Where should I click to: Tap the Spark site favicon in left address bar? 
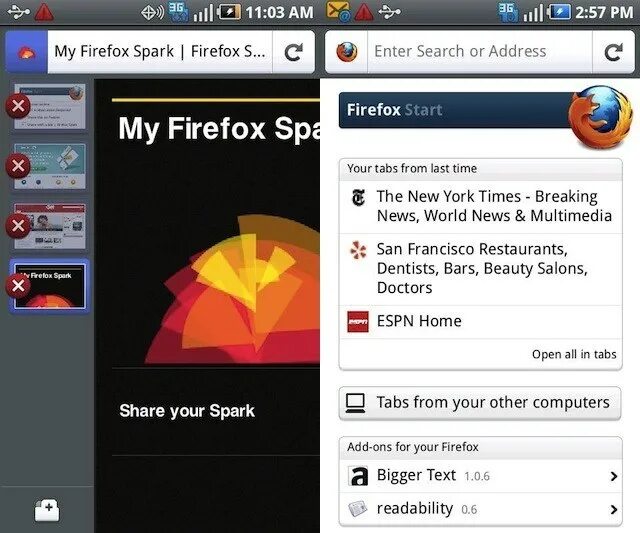pos(26,52)
